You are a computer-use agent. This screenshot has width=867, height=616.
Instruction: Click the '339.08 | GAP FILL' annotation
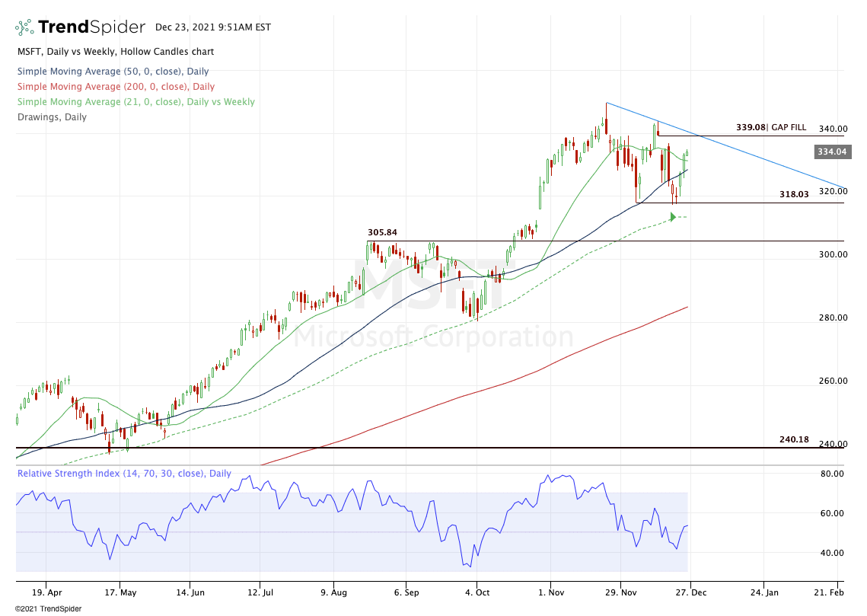pos(771,127)
